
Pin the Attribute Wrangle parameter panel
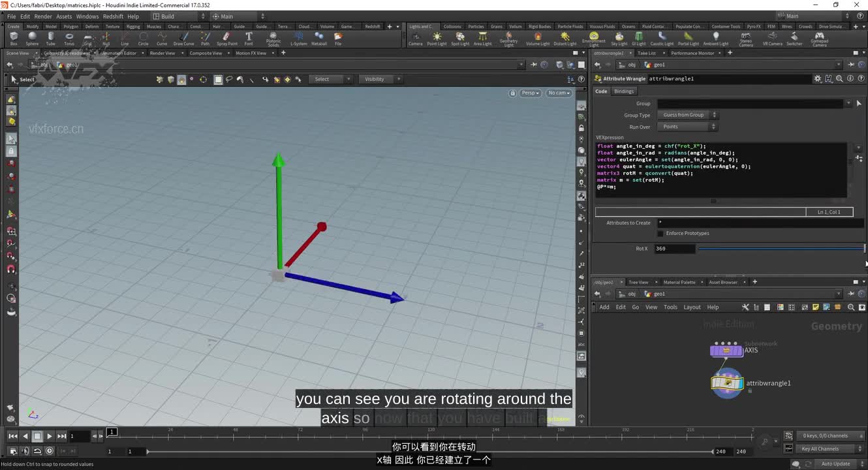851,64
